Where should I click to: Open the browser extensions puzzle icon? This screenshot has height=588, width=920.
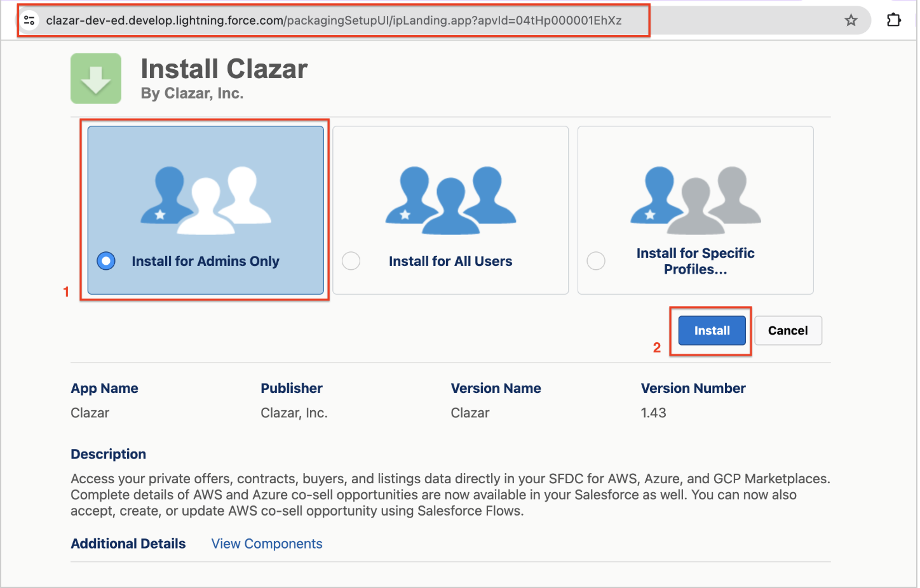(894, 20)
